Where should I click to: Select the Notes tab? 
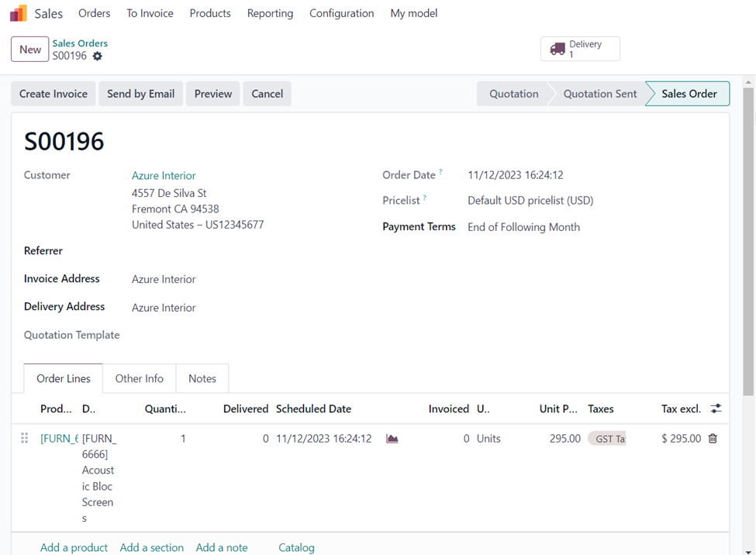[x=202, y=378]
